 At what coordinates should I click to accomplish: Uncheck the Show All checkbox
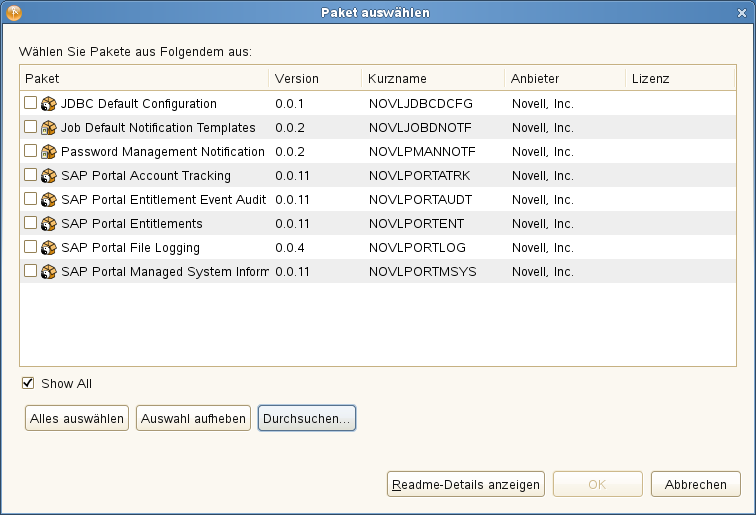28,383
